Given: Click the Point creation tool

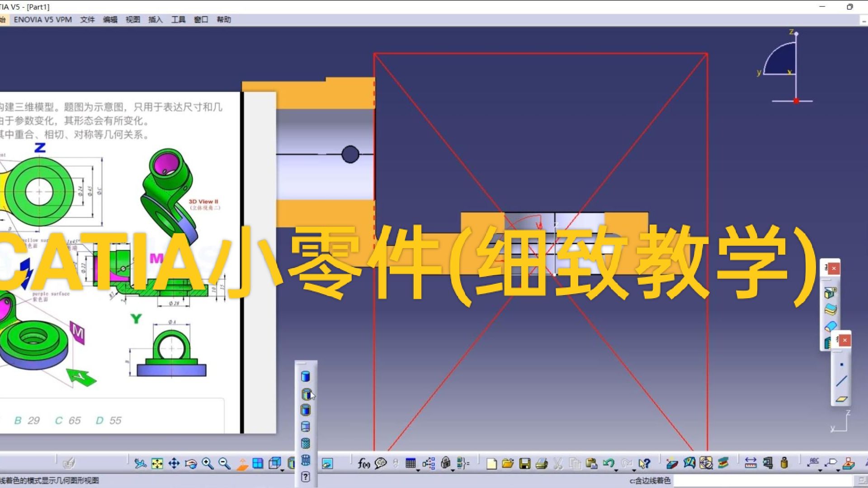Looking at the screenshot, I should coord(841,364).
